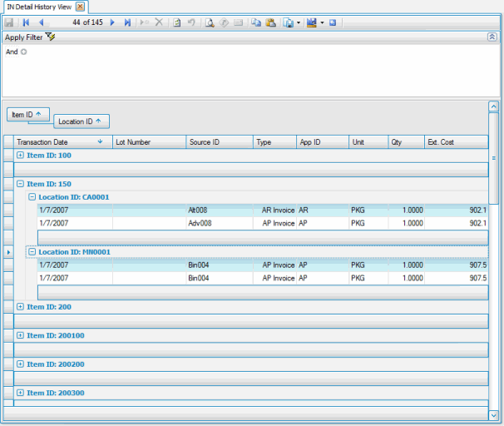Click the paste icon in toolbar
The height and width of the screenshot is (426, 504).
(x=270, y=22)
